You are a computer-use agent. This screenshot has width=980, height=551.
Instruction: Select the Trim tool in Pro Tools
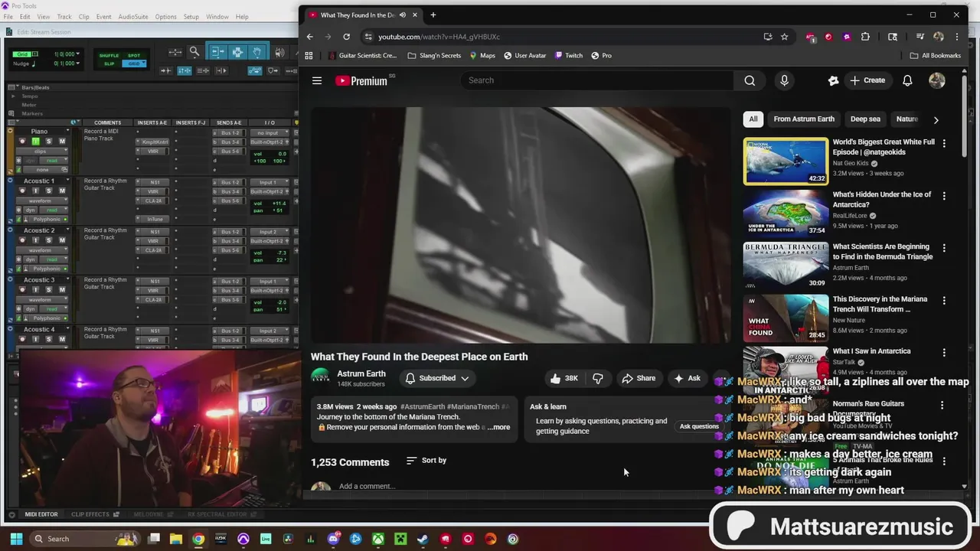217,52
